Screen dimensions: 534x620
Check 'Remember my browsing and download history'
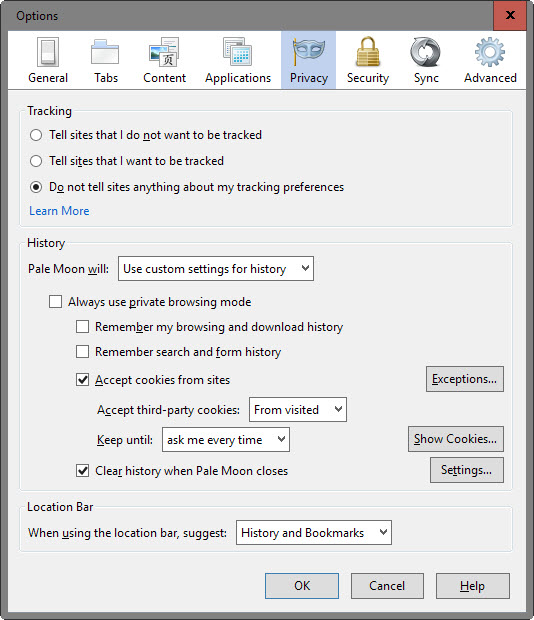pos(82,327)
